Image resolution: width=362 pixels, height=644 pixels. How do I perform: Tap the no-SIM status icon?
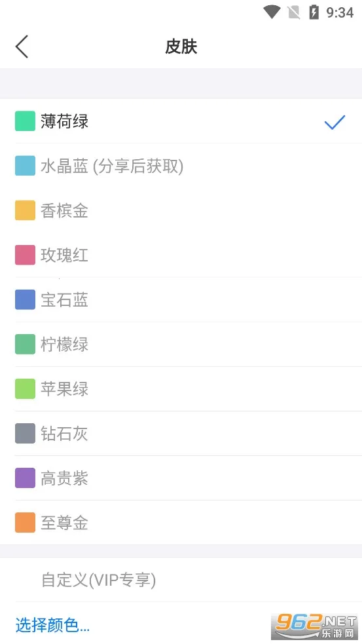coord(294,12)
